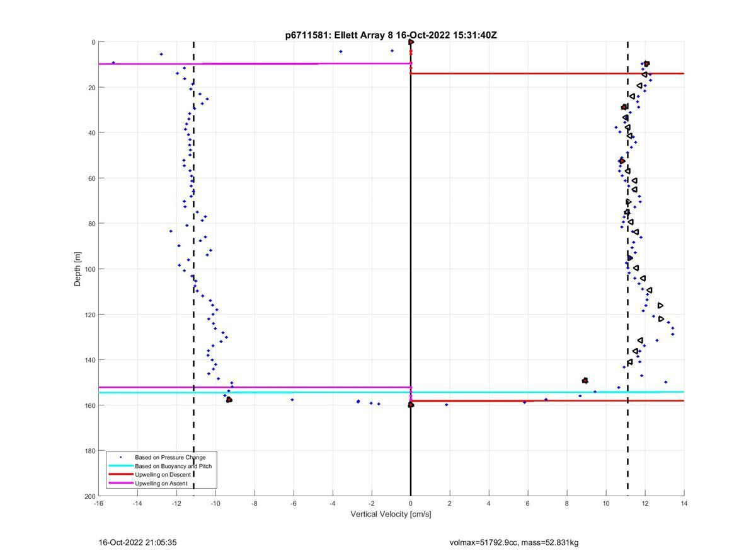This screenshot has height=558, width=756.
Task: Click the red descent line near 14 m
Action: pyautogui.click(x=547, y=74)
